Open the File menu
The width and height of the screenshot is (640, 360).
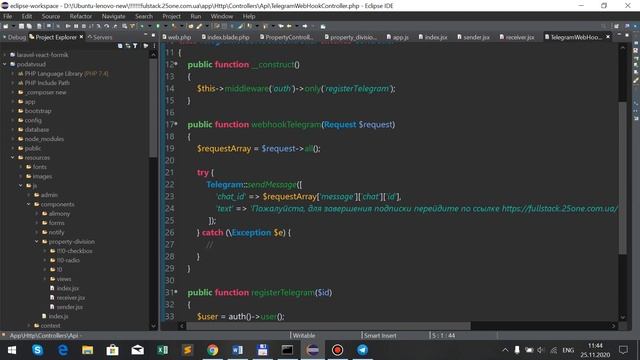click(8, 16)
